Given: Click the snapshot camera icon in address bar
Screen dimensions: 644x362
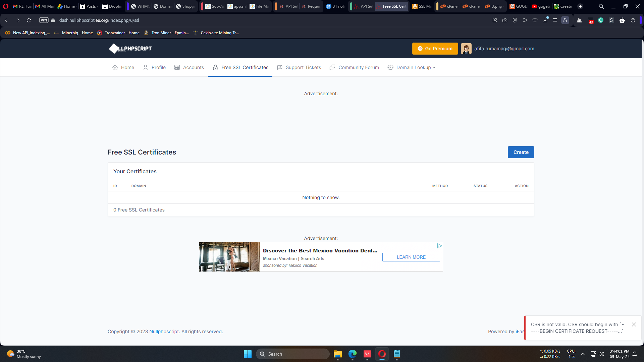Looking at the screenshot, I should point(505,20).
